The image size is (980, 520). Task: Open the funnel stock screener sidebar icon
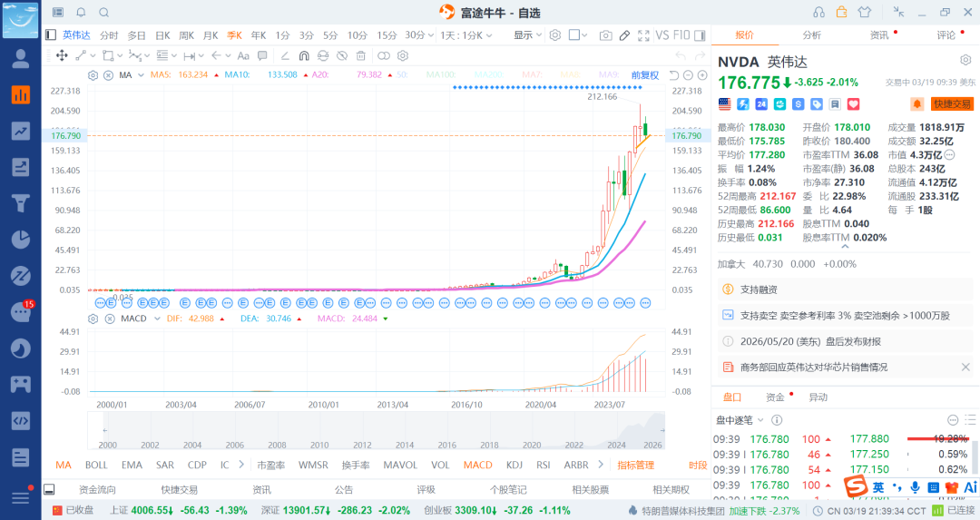(x=21, y=203)
